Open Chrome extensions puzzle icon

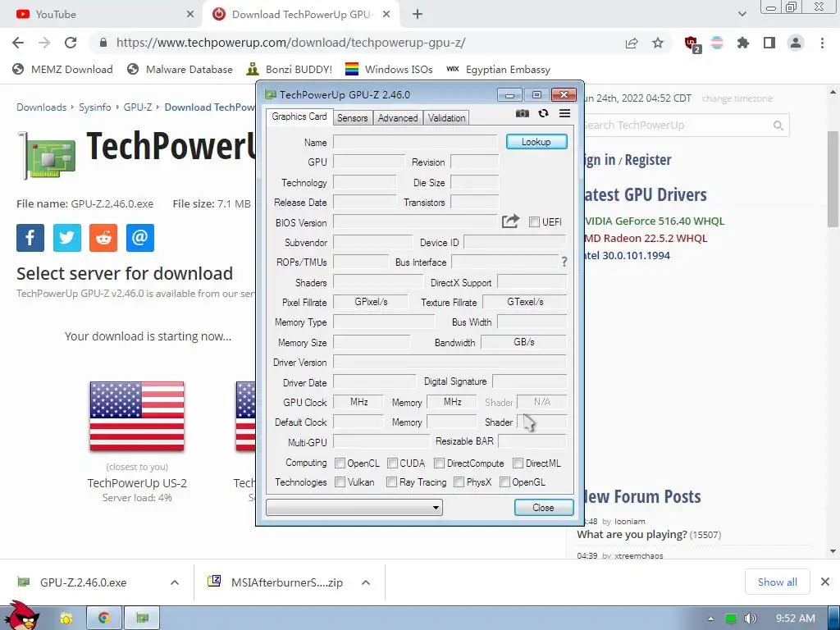pos(743,43)
